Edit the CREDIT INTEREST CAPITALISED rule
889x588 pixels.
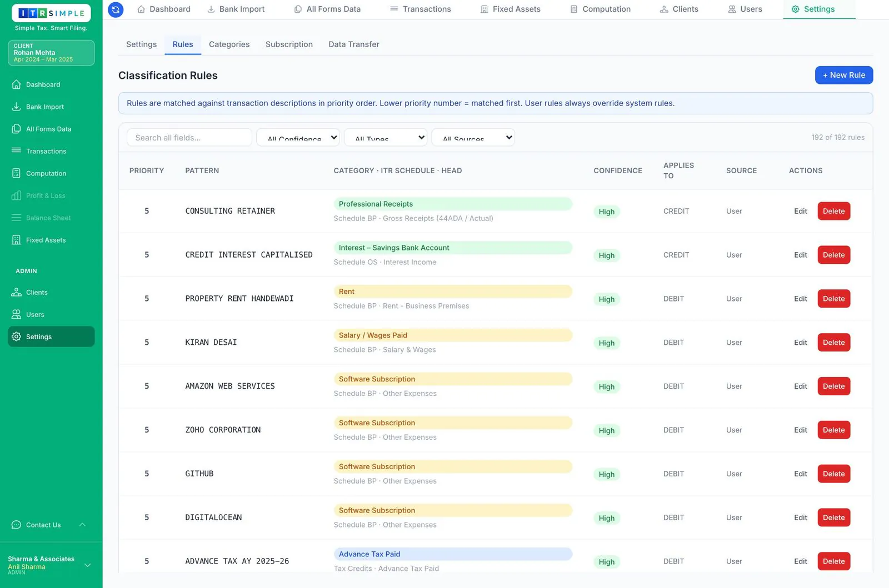coord(800,255)
